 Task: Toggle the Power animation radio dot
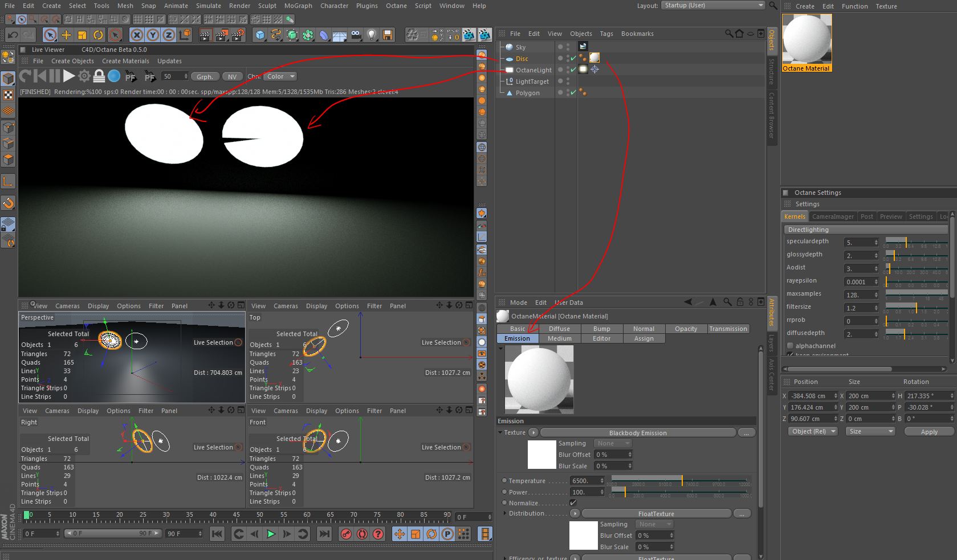[504, 492]
